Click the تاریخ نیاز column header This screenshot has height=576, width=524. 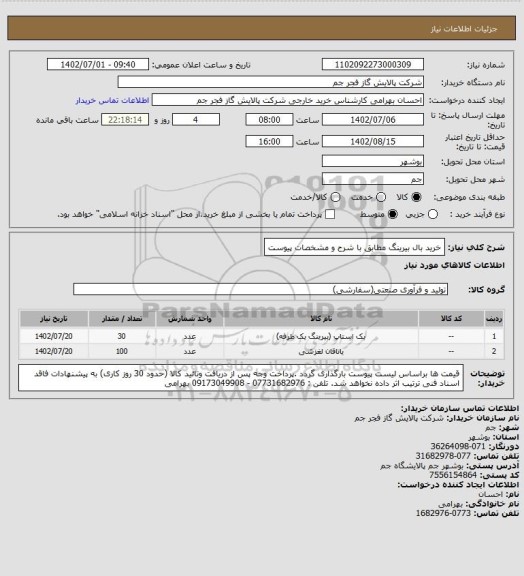click(x=54, y=319)
